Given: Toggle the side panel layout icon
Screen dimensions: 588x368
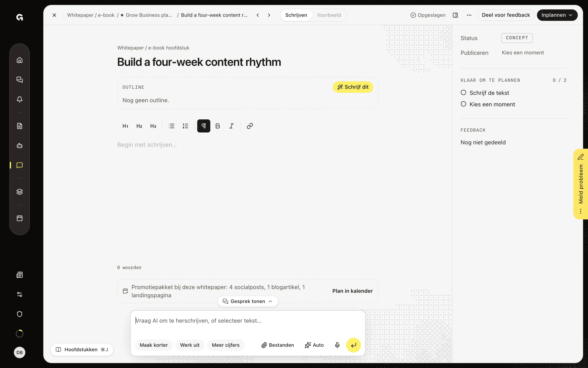Looking at the screenshot, I should (x=455, y=15).
